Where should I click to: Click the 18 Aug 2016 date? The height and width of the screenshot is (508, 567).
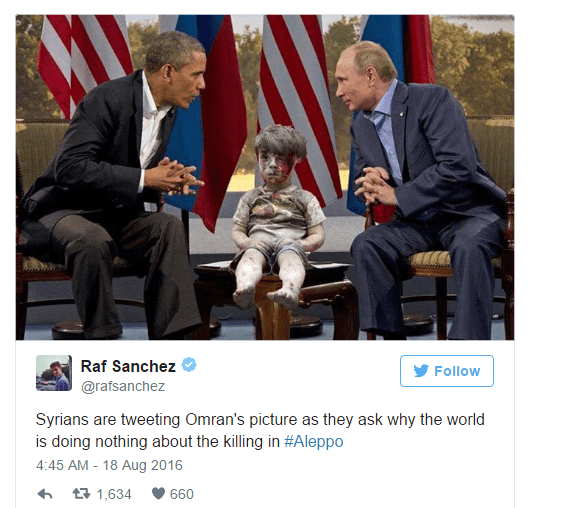pos(143,465)
